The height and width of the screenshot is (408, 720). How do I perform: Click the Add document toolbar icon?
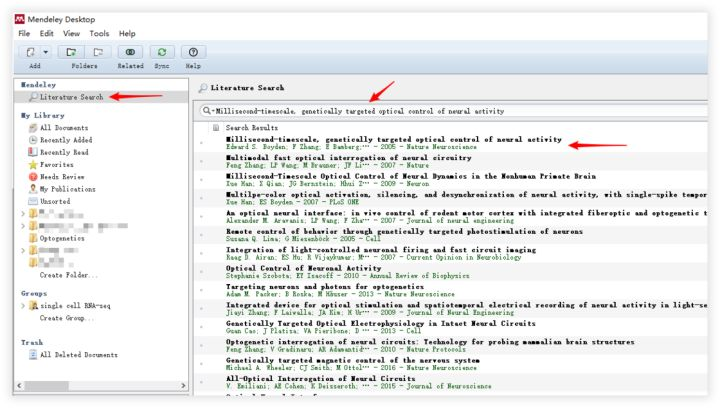coord(30,52)
